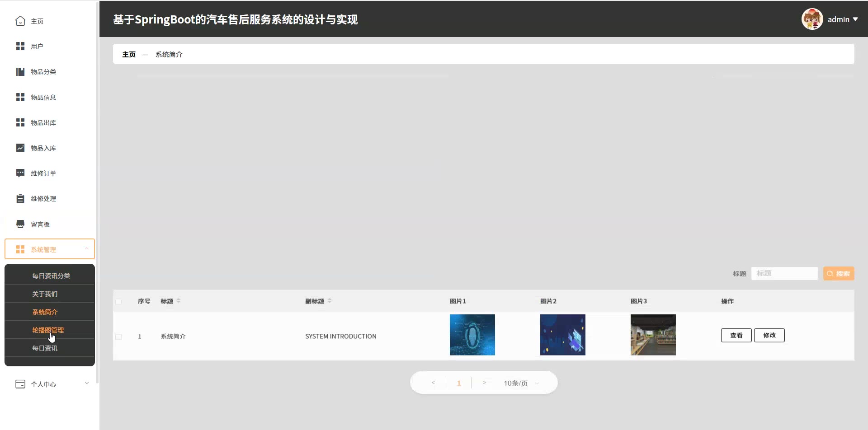
Task: Select the 系统简介 submenu item
Action: click(45, 312)
